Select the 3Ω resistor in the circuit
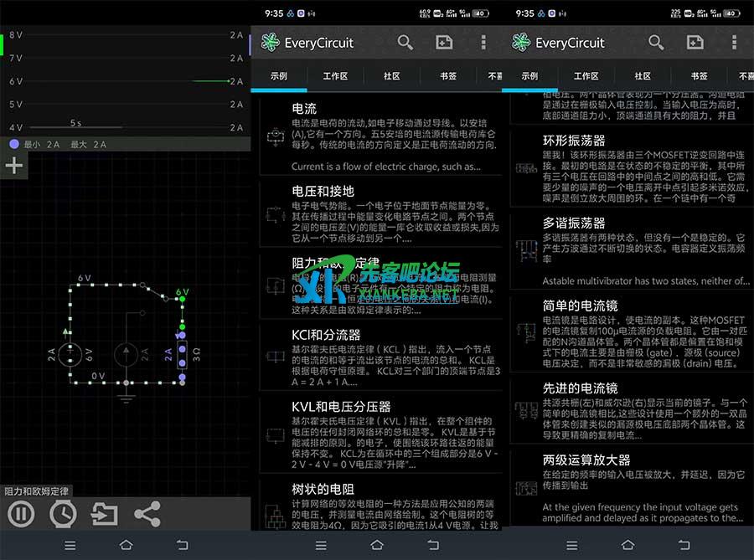The height and width of the screenshot is (560, 754). click(183, 354)
